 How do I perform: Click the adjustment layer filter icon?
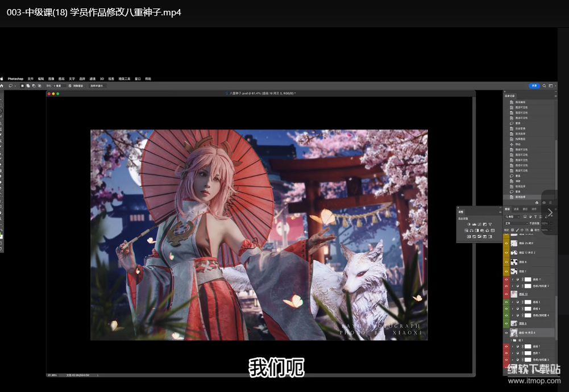(530, 217)
